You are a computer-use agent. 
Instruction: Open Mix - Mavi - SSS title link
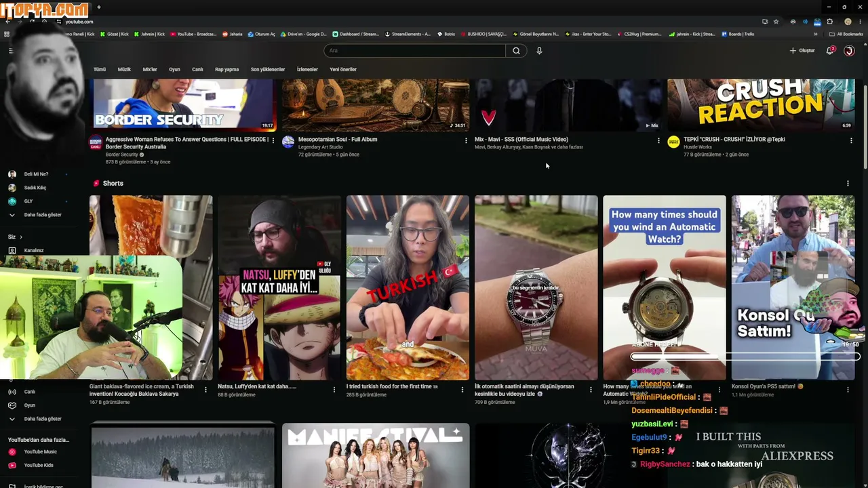coord(521,139)
